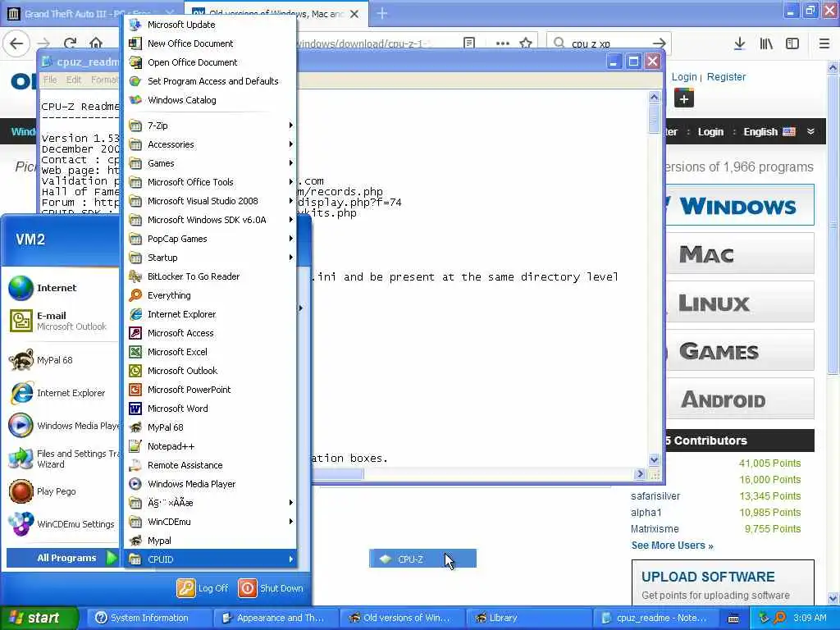The image size is (840, 630).
Task: Toggle the Firefox sidebar icon
Action: click(x=792, y=43)
